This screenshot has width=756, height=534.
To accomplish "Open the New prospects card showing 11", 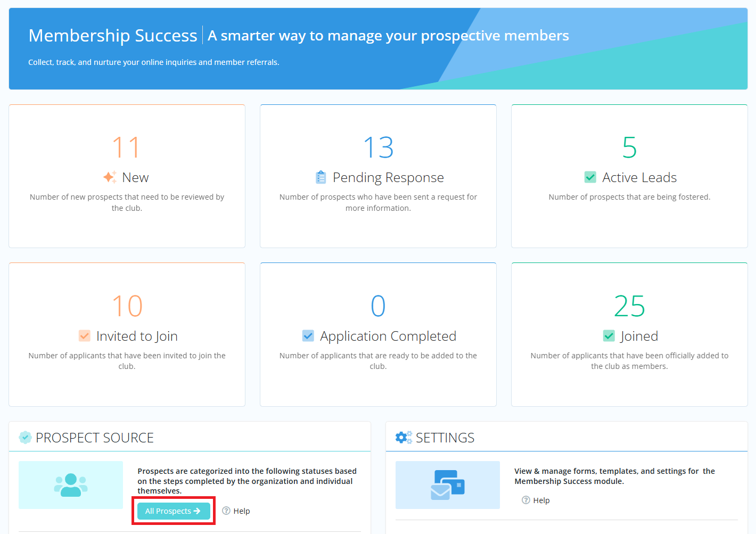I will [x=127, y=147].
